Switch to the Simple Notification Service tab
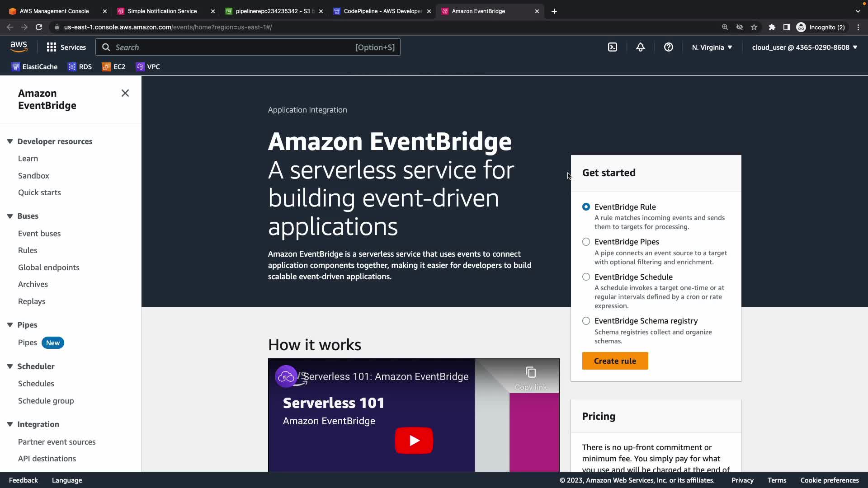 [162, 11]
